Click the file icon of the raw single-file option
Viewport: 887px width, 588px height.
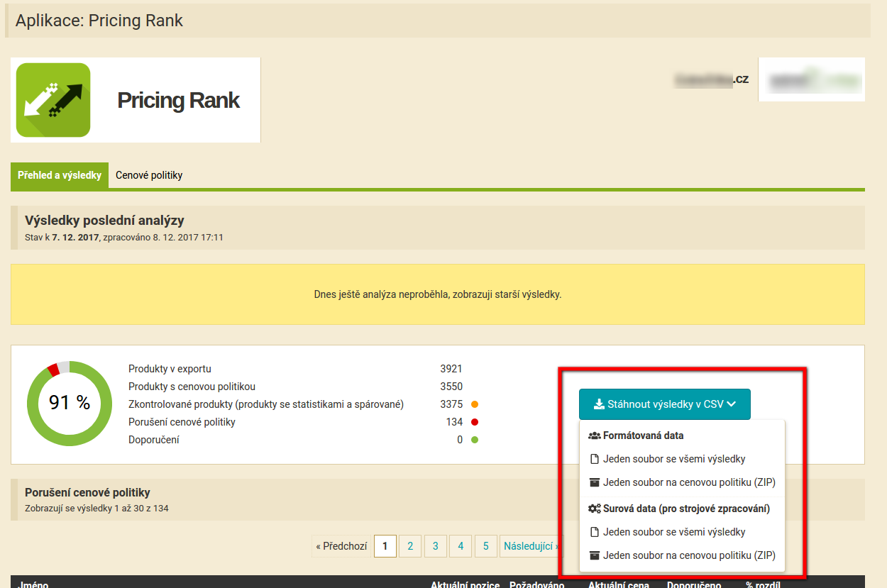coord(595,532)
